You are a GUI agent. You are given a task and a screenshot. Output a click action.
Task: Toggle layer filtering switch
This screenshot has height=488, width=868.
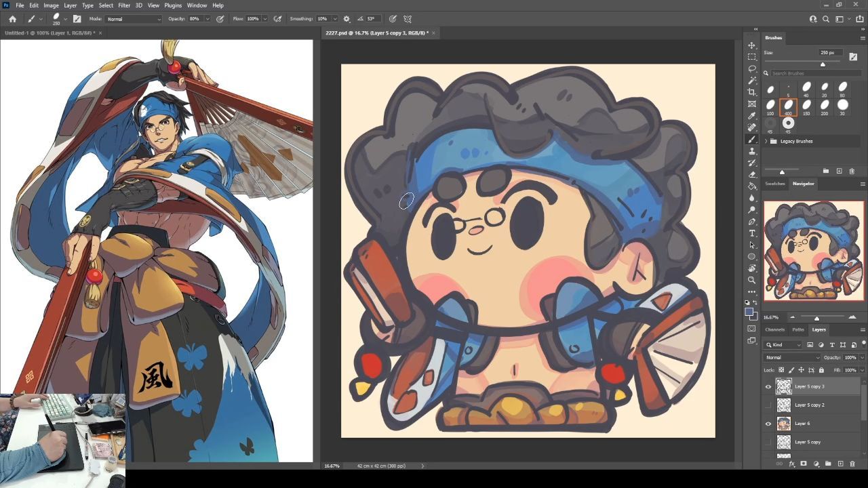[863, 344]
